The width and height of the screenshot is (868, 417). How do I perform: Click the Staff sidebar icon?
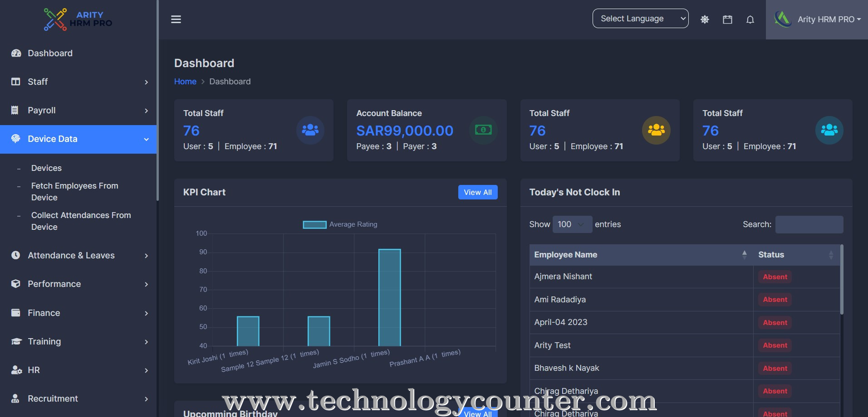16,82
